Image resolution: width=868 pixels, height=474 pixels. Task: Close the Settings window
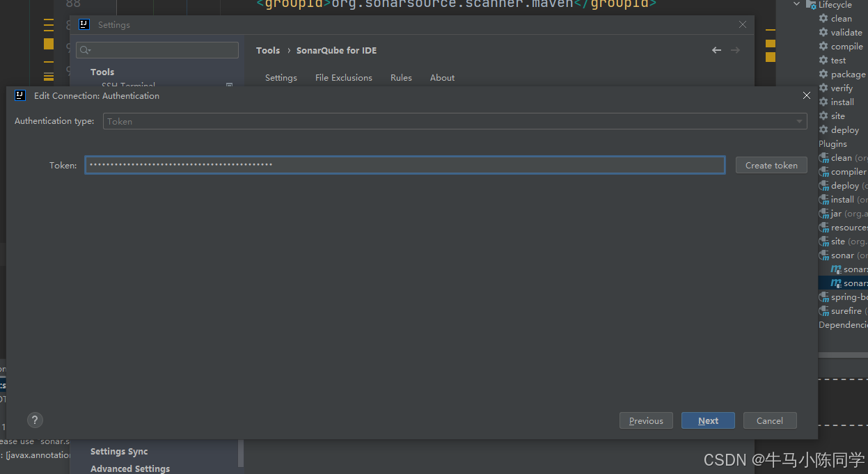tap(743, 24)
